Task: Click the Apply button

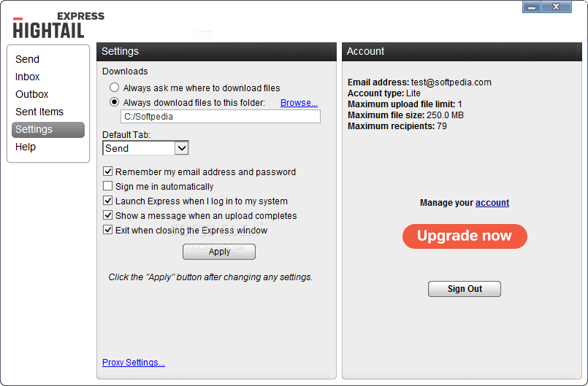Action: (x=219, y=252)
